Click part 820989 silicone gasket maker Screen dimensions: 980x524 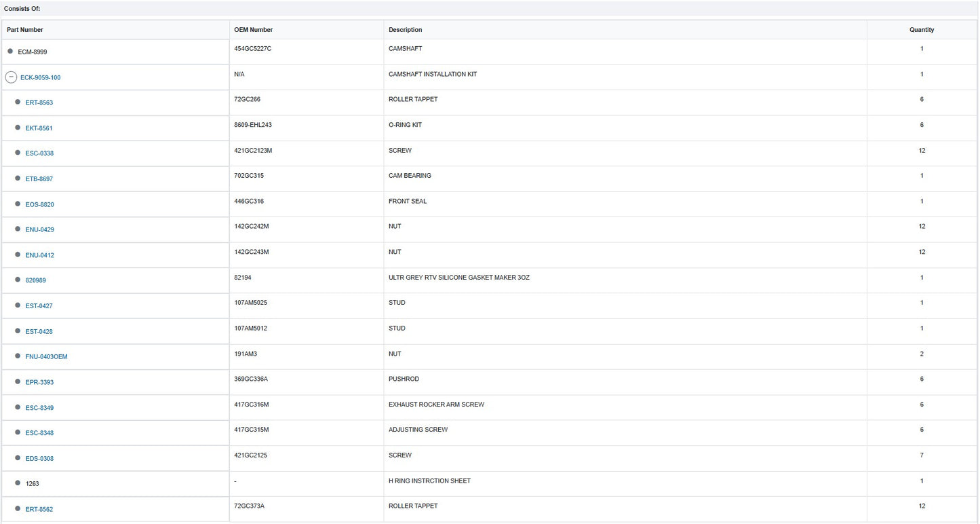[x=36, y=280]
